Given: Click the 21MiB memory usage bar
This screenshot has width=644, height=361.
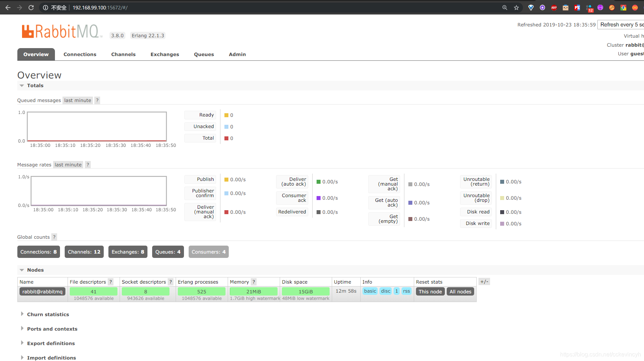Looking at the screenshot, I should point(254,292).
